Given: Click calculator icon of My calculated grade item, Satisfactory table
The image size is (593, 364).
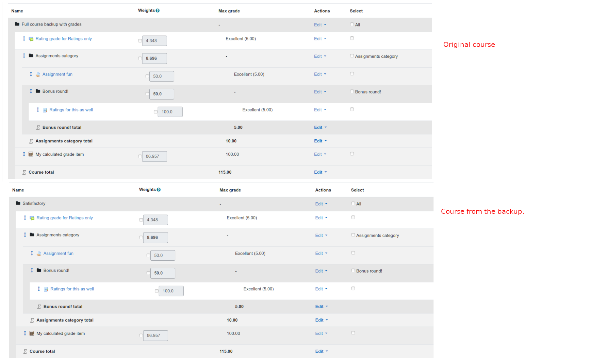Looking at the screenshot, I should (x=32, y=333).
